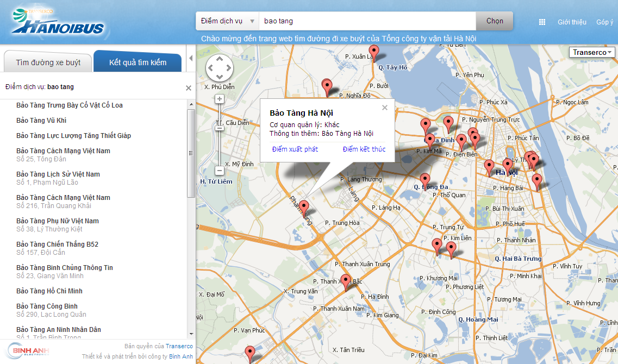Pan the map up with arrow control
618x364 pixels.
pyautogui.click(x=220, y=59)
